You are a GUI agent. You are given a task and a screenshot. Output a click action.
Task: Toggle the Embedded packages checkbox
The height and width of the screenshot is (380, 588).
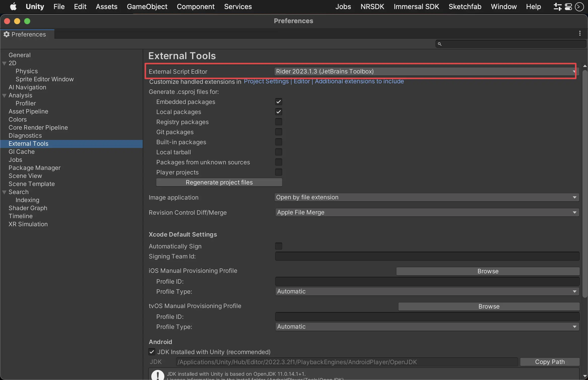tap(278, 102)
